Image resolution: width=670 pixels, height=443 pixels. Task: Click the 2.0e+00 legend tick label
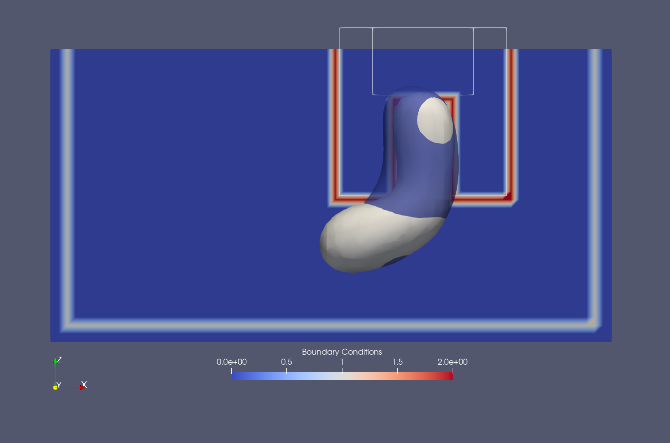pos(453,362)
